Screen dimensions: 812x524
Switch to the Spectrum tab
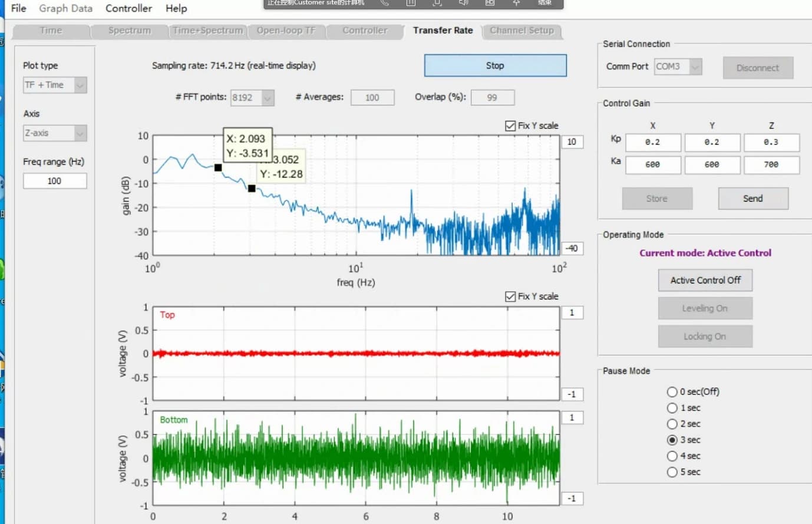[x=130, y=31]
